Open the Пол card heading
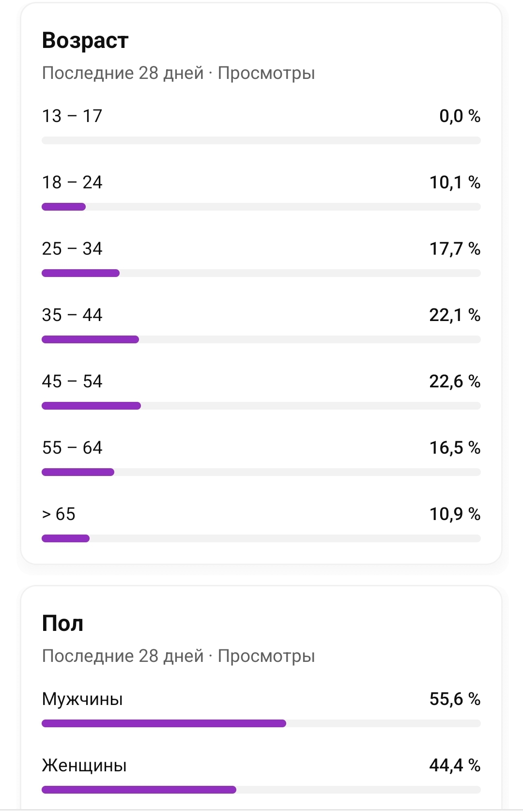 click(x=62, y=624)
